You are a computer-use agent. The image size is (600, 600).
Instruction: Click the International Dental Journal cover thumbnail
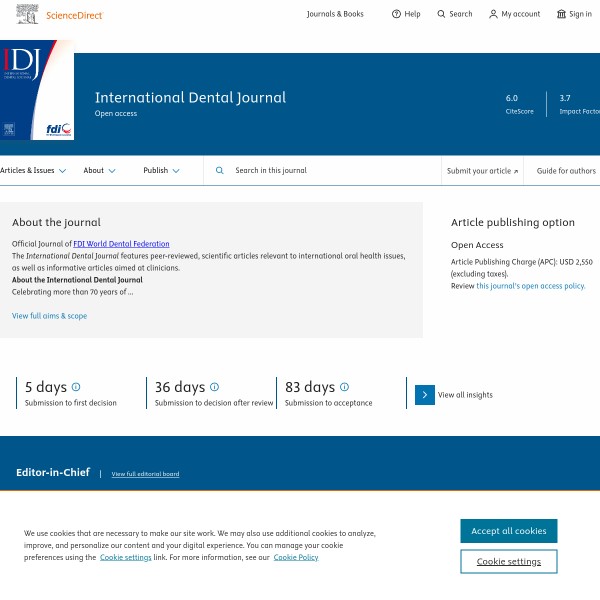tap(36, 90)
